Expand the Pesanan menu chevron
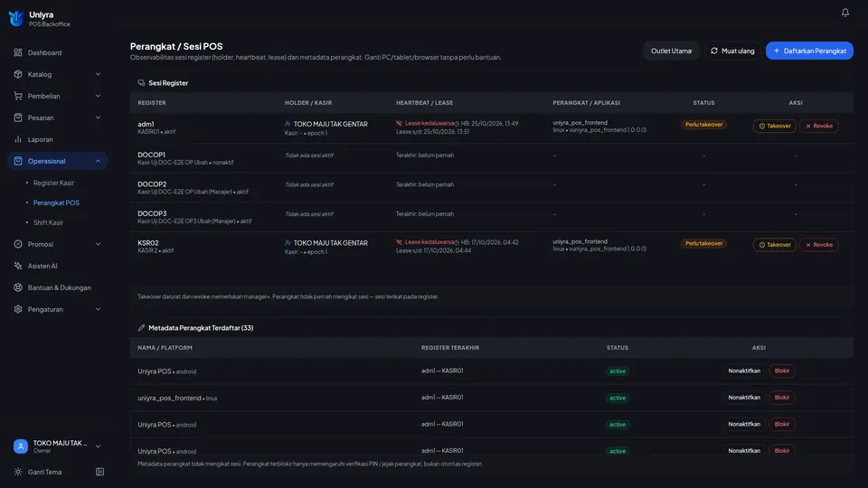This screenshot has width=868, height=488. tap(98, 117)
